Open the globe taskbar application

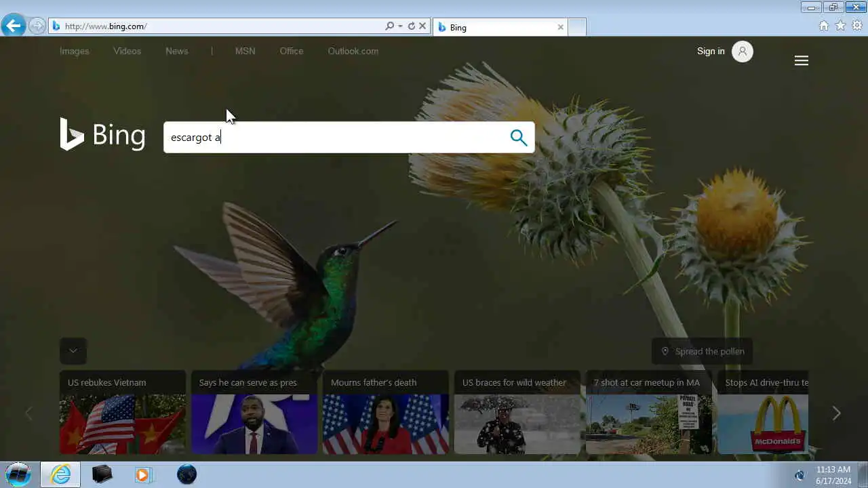pyautogui.click(x=186, y=474)
